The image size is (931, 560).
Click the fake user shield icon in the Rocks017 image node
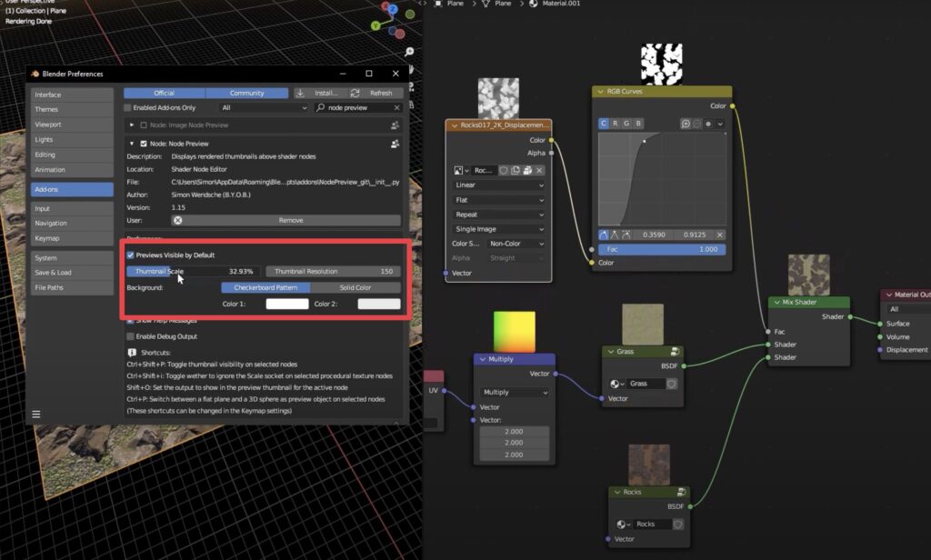(504, 170)
